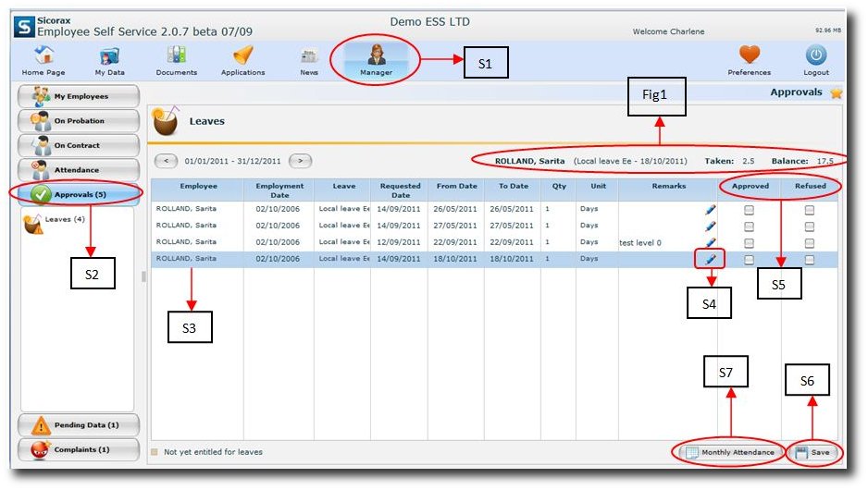Edit remarks pencil on highlighted 18/10/2011 row
The width and height of the screenshot is (868, 490).
pos(710,259)
